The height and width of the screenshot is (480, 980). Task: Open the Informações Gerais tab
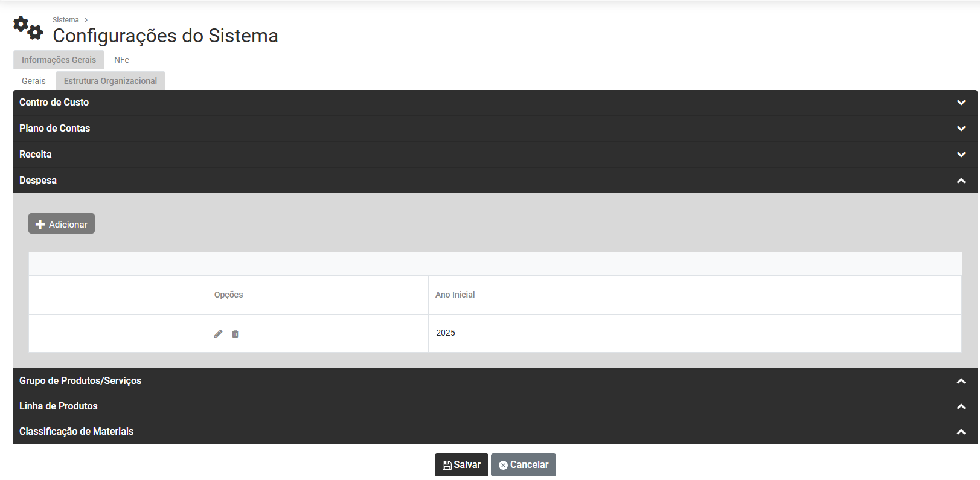59,60
